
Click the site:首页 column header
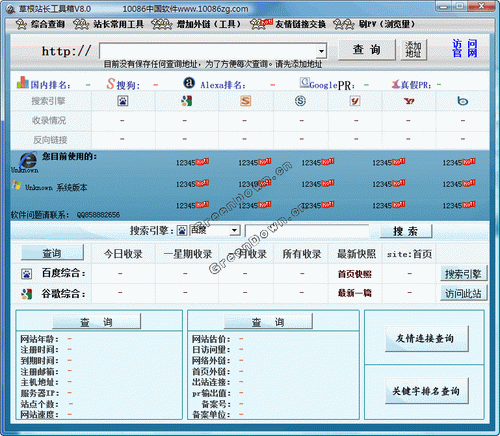coord(409,254)
